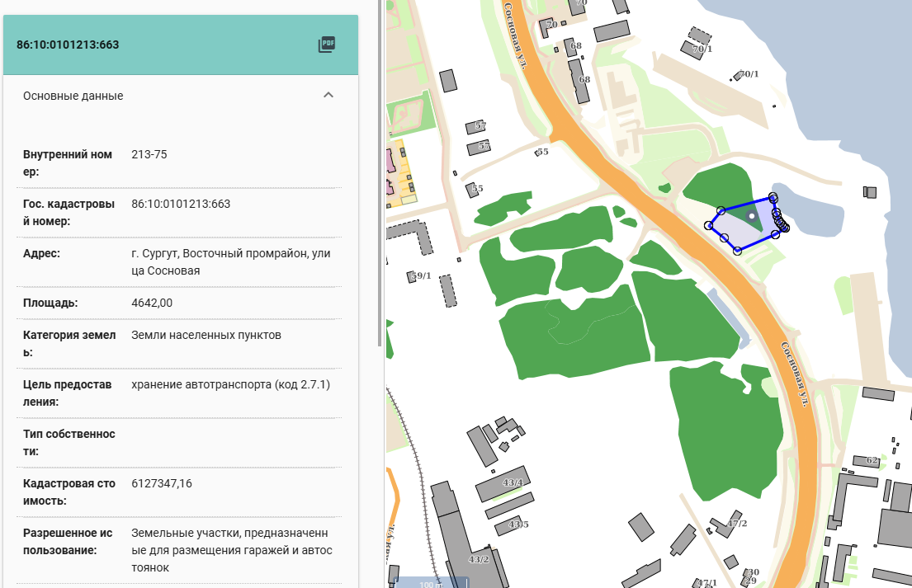Select the westernmost vertex of the blue parcel
912x588 pixels.
point(708,225)
